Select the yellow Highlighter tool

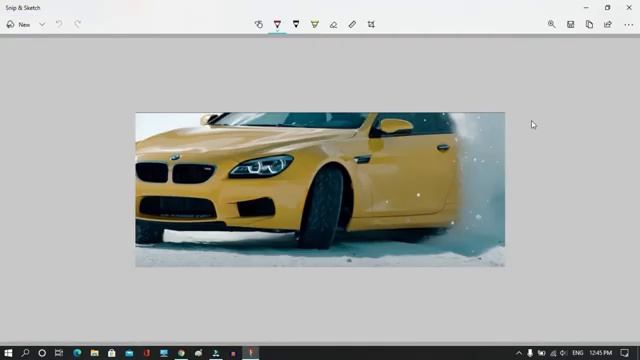coord(315,24)
